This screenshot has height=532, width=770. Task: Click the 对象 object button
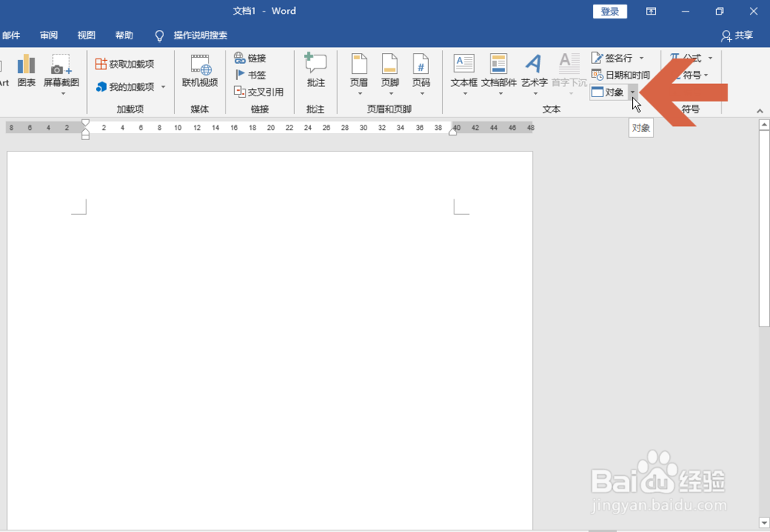(x=608, y=92)
